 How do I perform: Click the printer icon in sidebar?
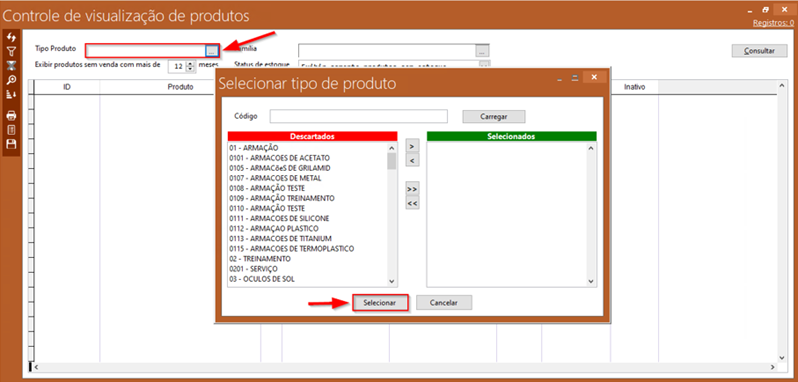[x=11, y=116]
